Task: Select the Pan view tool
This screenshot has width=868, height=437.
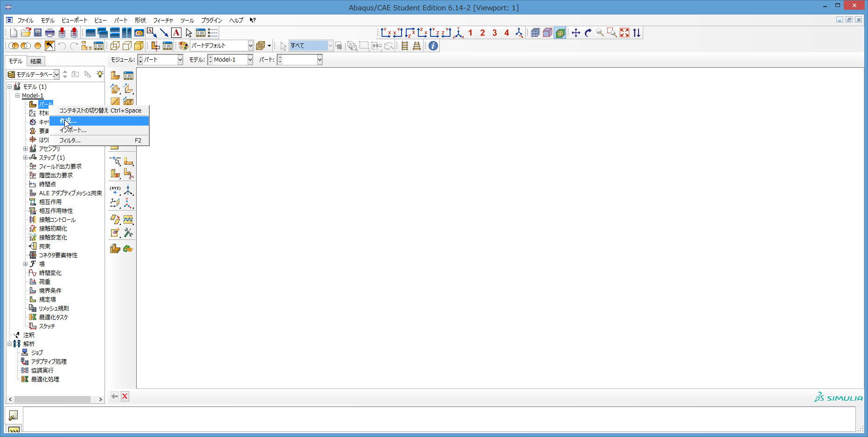Action: [x=576, y=33]
